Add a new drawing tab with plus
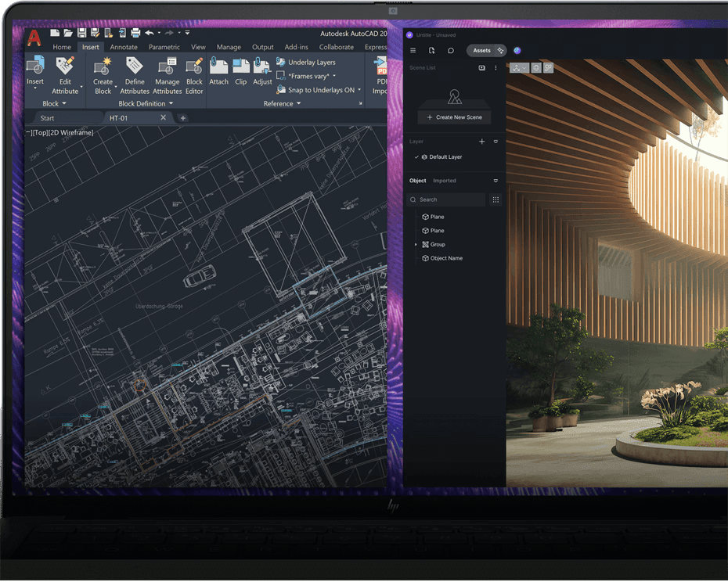This screenshot has height=582, width=728. 183,118
